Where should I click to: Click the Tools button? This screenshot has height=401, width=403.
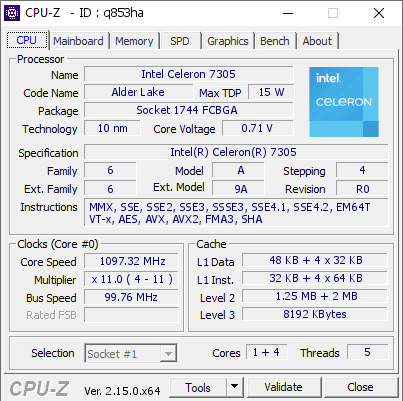pyautogui.click(x=198, y=388)
